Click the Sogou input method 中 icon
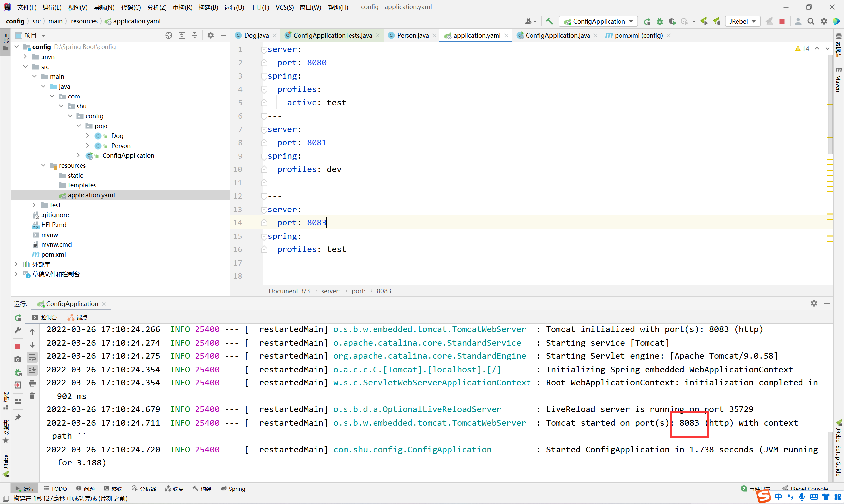Image resolution: width=844 pixels, height=504 pixels. (x=778, y=497)
